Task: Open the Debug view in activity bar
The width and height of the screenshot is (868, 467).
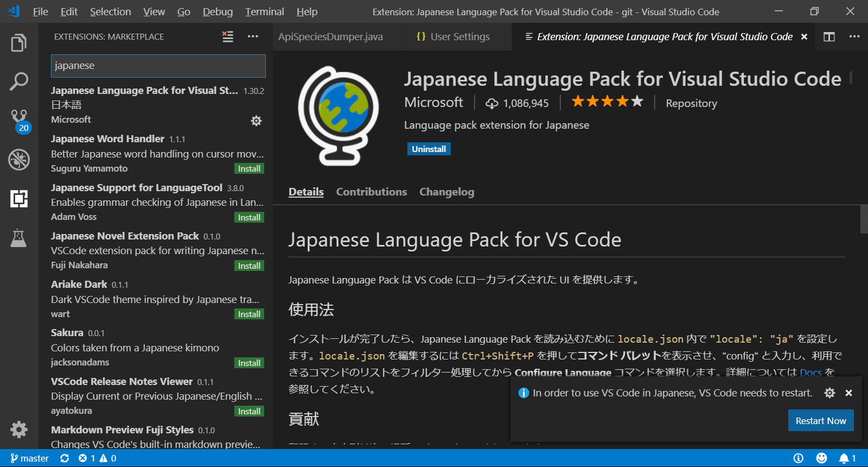Action: [x=19, y=160]
